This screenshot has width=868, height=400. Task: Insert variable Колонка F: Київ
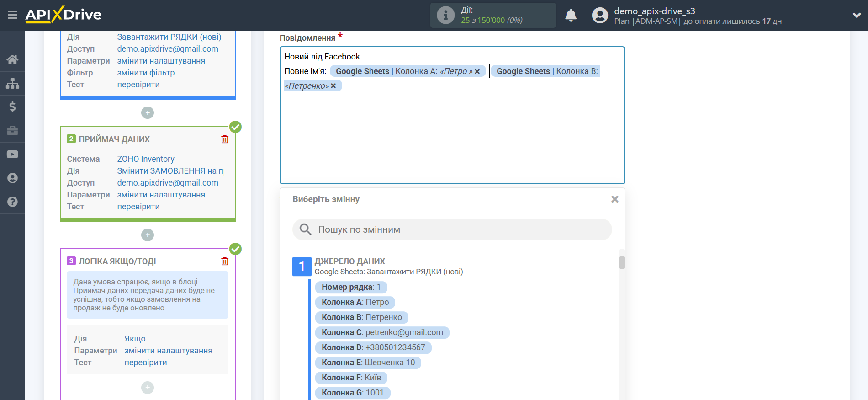click(351, 378)
